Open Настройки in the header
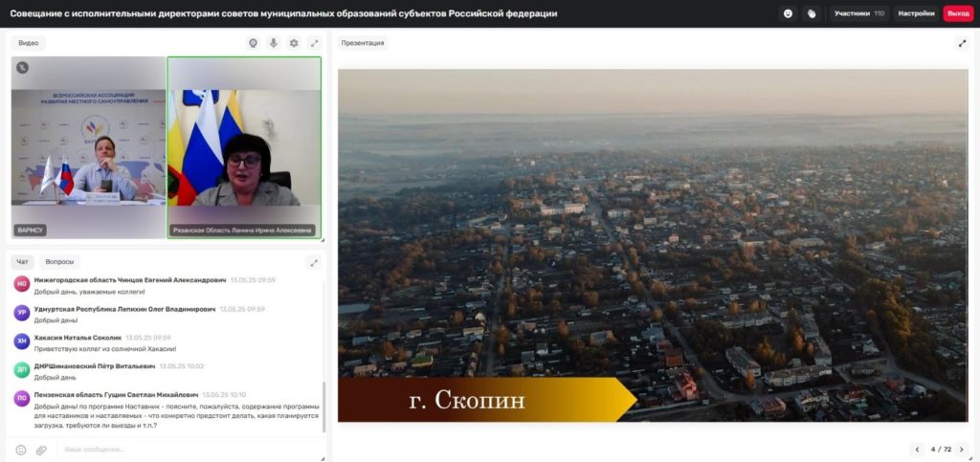The image size is (980, 462). (x=916, y=13)
